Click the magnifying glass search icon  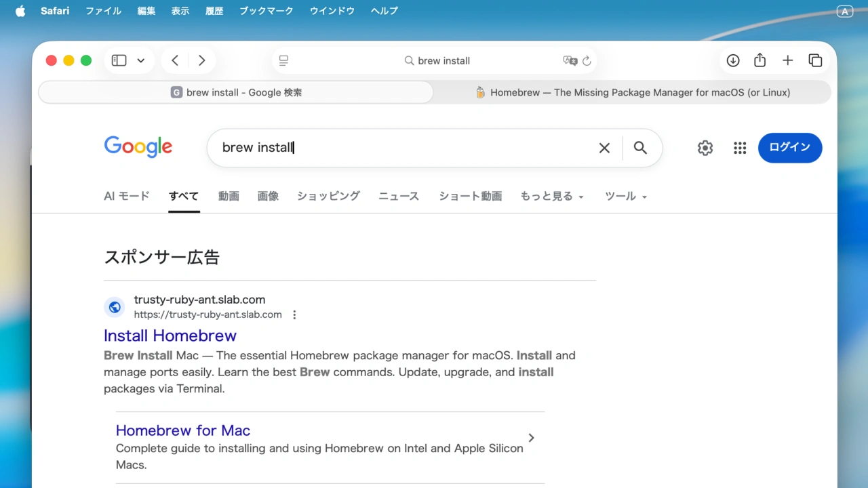639,148
